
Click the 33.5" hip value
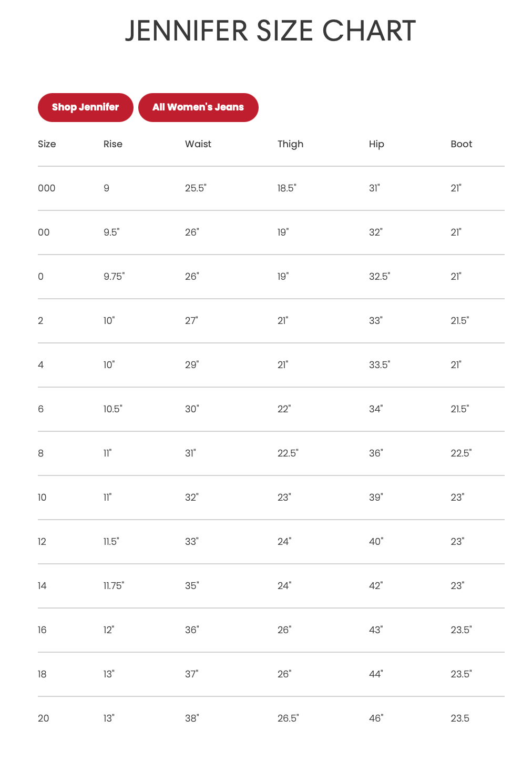click(x=380, y=365)
